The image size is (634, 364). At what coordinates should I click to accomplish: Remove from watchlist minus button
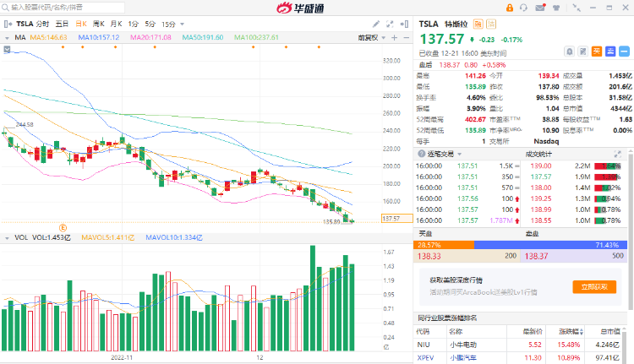[625, 52]
